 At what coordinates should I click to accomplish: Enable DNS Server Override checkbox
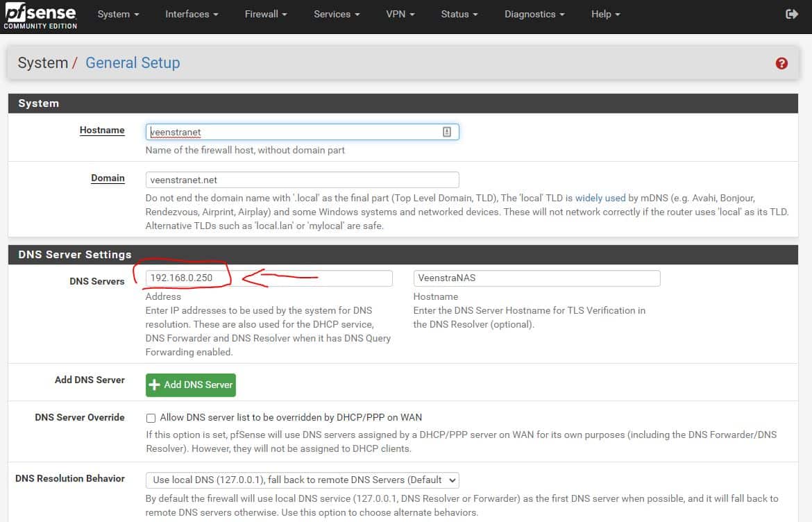151,418
